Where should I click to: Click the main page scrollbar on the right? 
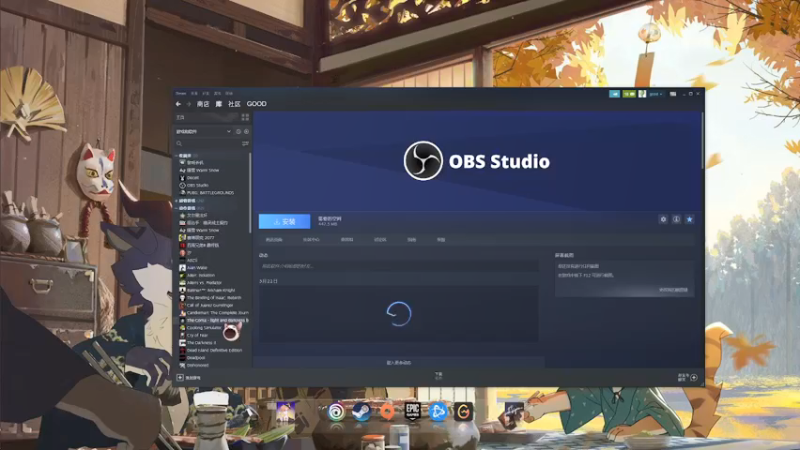tap(702, 140)
